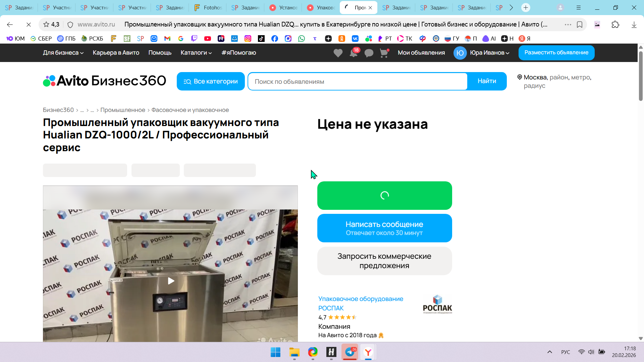Open browser extensions puzzle icon
This screenshot has height=362, width=644.
coord(615,24)
